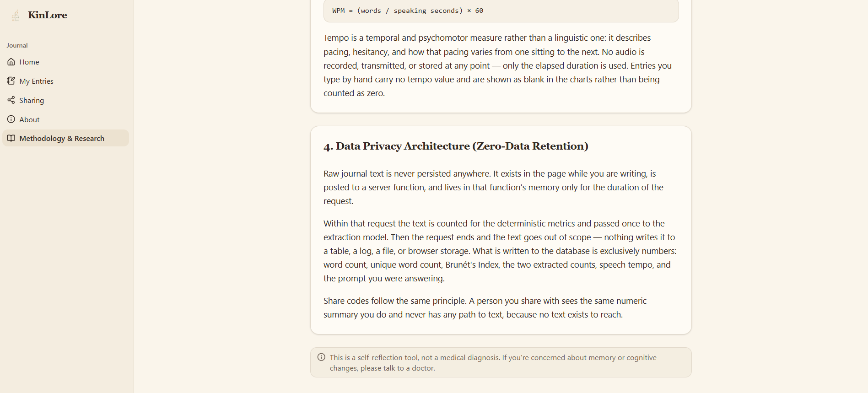868x393 pixels.
Task: Click the My Entries notebook icon
Action: pos(11,81)
